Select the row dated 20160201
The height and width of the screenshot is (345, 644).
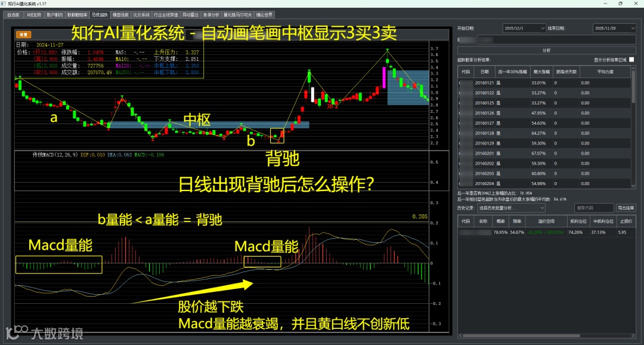coord(544,153)
